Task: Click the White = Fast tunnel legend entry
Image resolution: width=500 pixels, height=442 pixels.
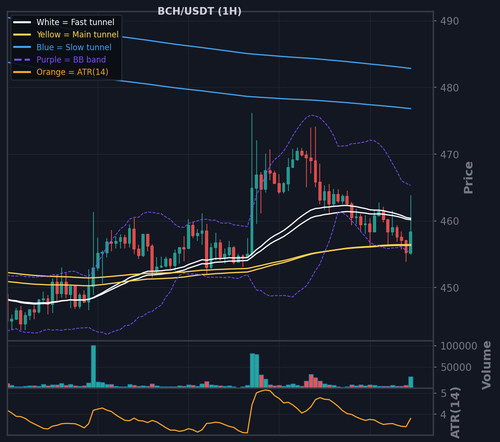Action: point(64,22)
